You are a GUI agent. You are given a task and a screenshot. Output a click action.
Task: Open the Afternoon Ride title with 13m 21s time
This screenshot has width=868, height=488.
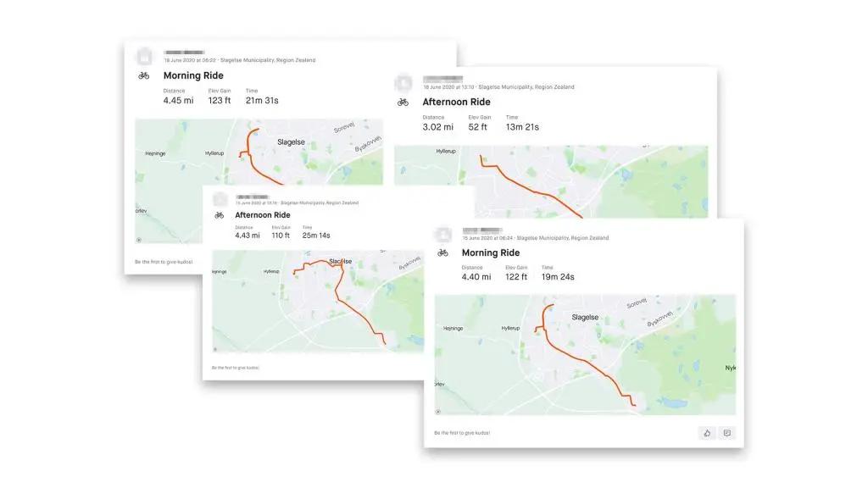456,103
